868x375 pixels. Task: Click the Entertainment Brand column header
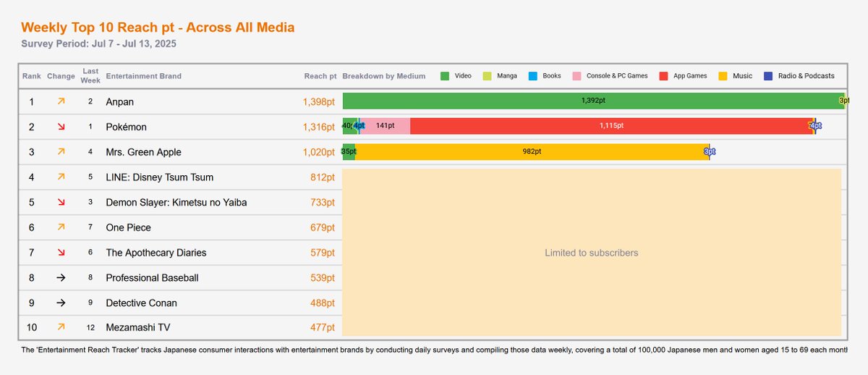143,76
